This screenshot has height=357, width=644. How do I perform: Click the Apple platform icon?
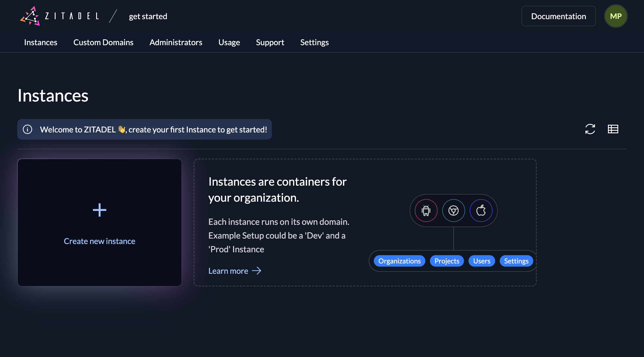[481, 211]
